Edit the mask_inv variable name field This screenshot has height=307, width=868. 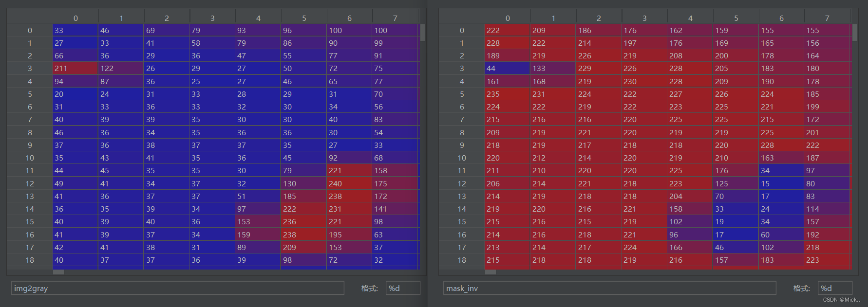point(609,288)
